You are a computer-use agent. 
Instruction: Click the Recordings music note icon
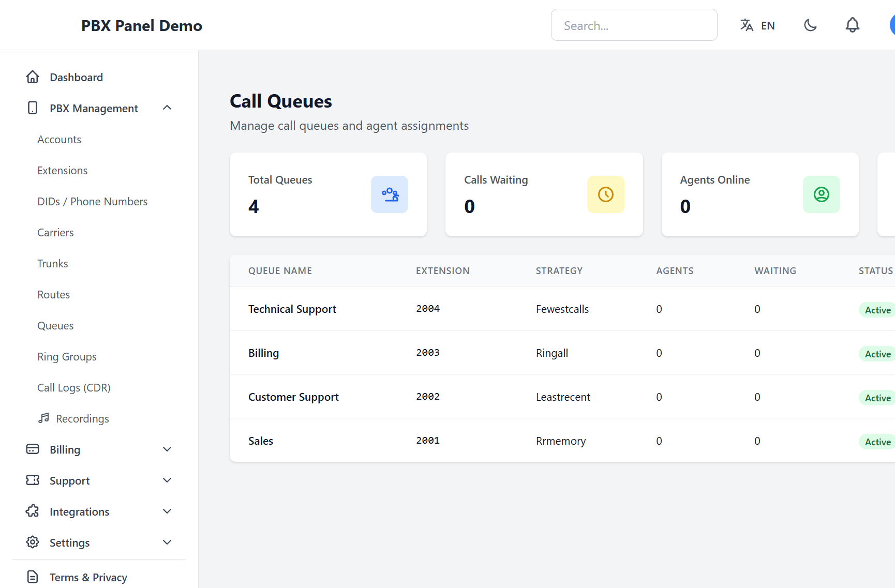[x=44, y=418]
